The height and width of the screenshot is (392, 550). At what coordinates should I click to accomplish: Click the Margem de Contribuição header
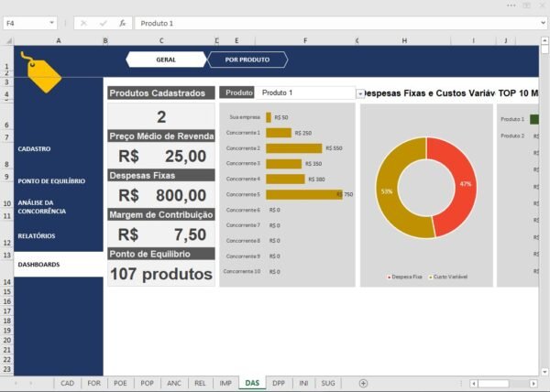[x=161, y=214]
